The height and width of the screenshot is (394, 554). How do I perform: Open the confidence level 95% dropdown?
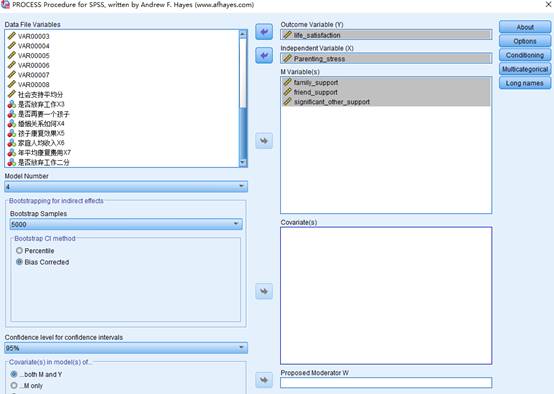pos(126,348)
